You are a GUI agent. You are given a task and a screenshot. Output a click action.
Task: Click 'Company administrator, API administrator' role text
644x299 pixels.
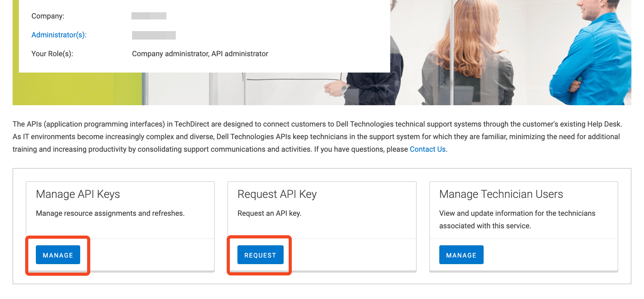(200, 54)
